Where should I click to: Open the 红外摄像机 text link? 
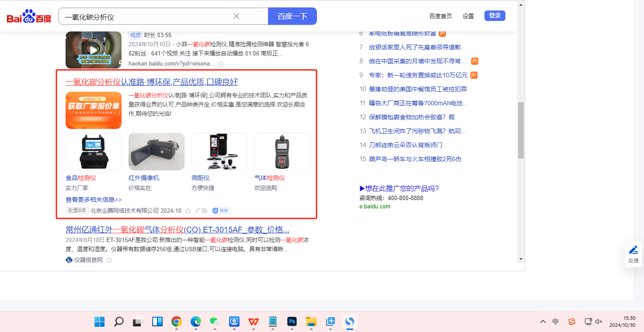click(x=144, y=178)
